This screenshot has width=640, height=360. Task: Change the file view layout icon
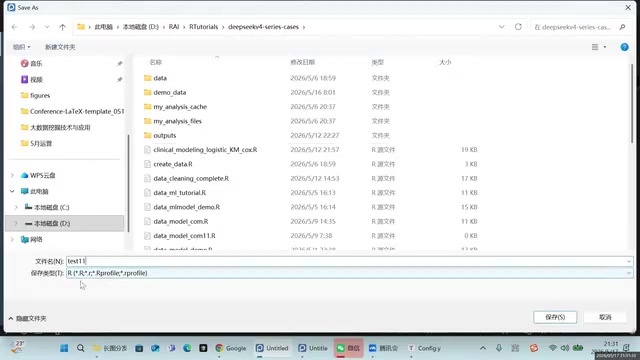(x=595, y=47)
